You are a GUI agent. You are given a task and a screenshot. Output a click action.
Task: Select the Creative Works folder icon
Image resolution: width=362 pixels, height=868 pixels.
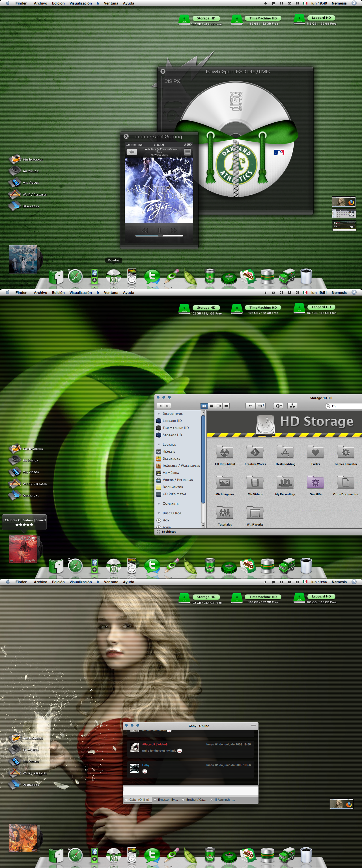coord(255,452)
